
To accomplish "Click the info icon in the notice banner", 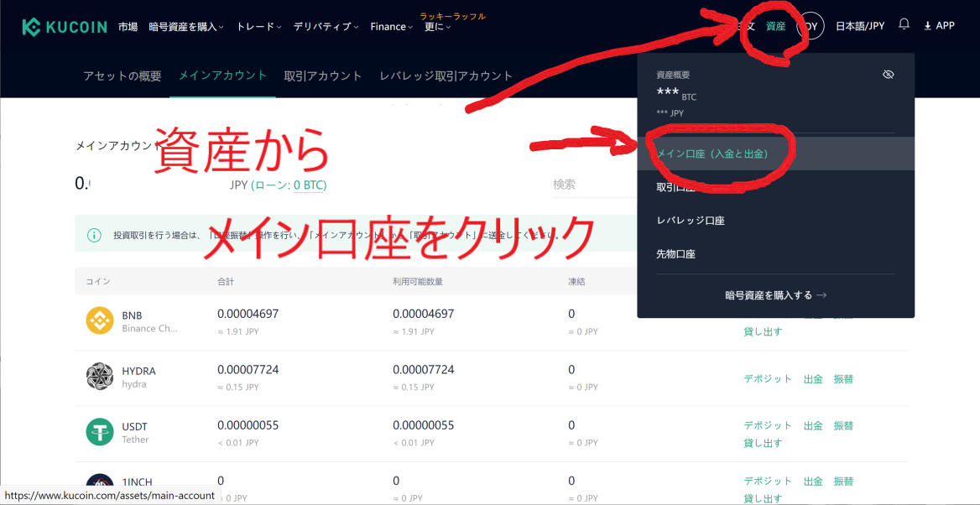I will 94,235.
